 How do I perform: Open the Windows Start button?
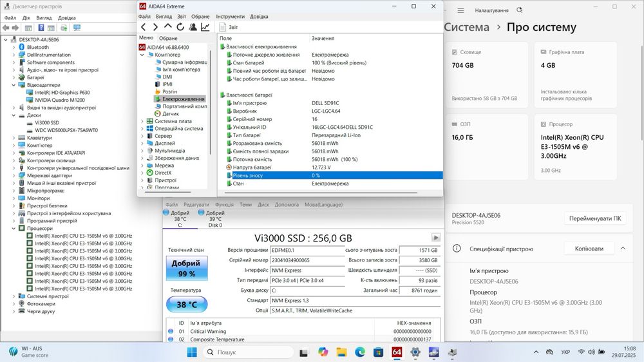[x=192, y=352]
